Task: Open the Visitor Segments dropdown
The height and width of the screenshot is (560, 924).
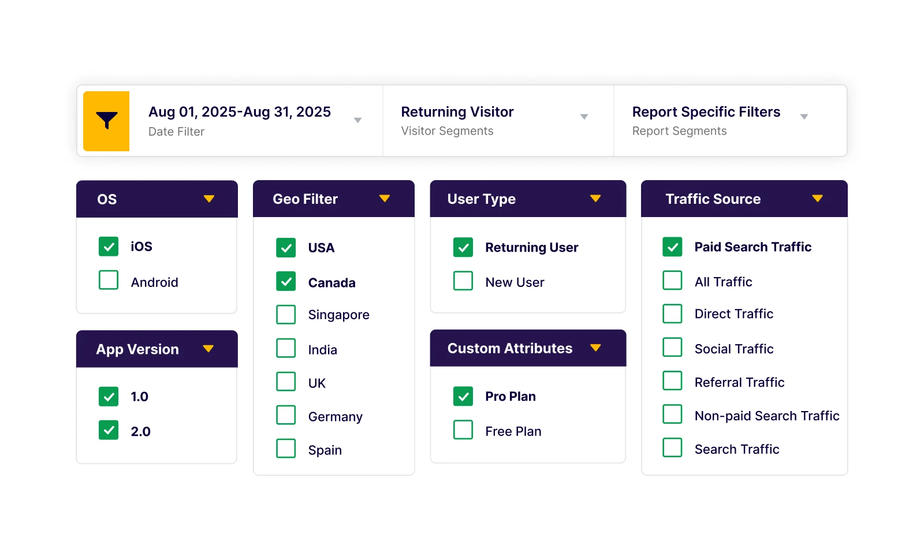Action: 584,117
